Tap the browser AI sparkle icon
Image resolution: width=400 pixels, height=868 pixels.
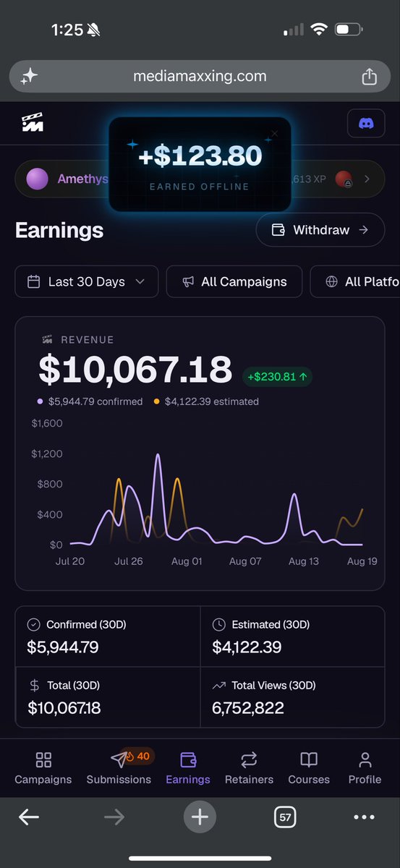click(x=29, y=76)
